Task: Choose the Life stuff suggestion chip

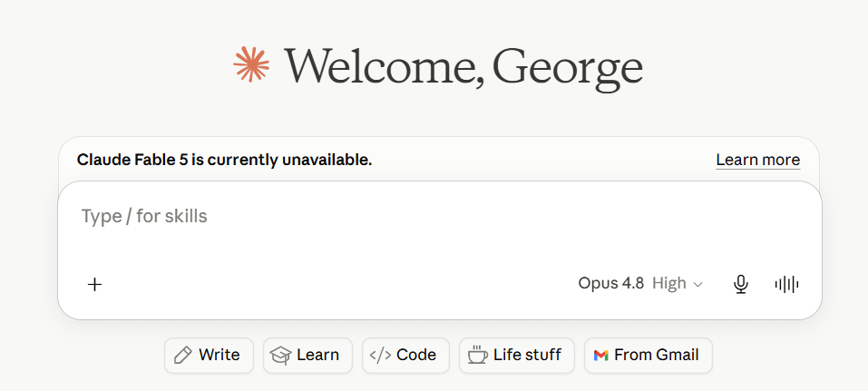Action: pos(517,355)
